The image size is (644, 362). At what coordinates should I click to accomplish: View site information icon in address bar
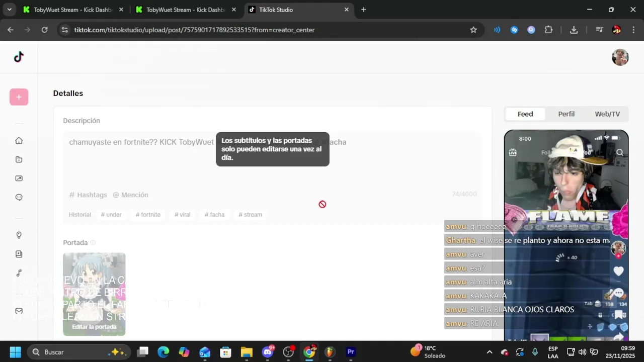click(64, 30)
